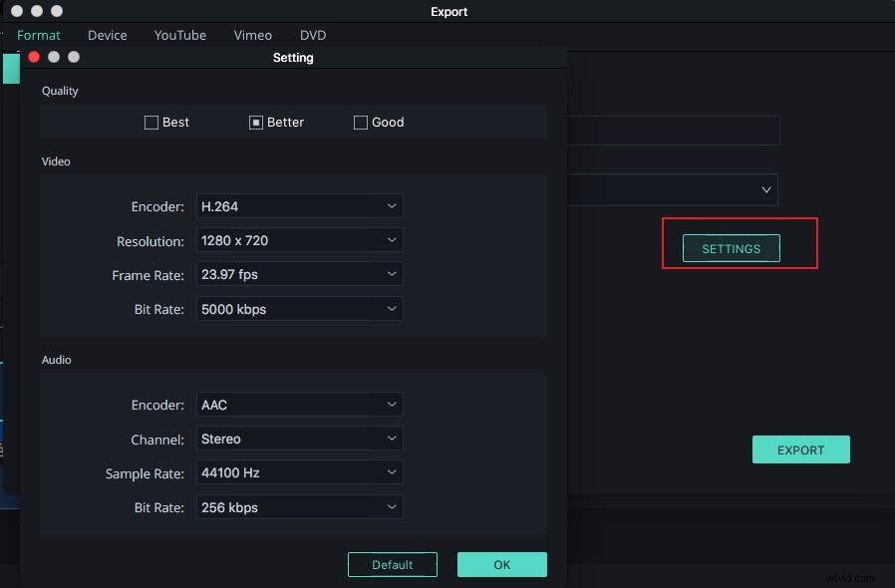Enable the Best quality checkbox
The width and height of the screenshot is (895, 588).
[x=152, y=122]
